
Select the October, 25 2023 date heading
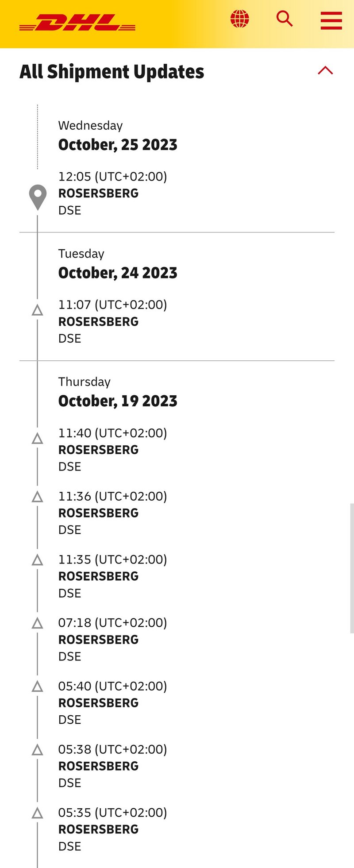tap(118, 145)
